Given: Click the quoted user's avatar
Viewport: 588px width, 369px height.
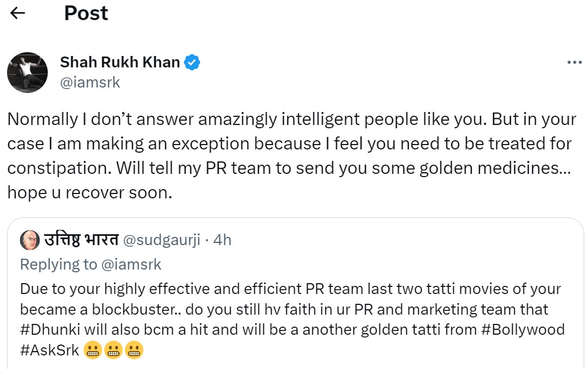Looking at the screenshot, I should click(x=29, y=240).
